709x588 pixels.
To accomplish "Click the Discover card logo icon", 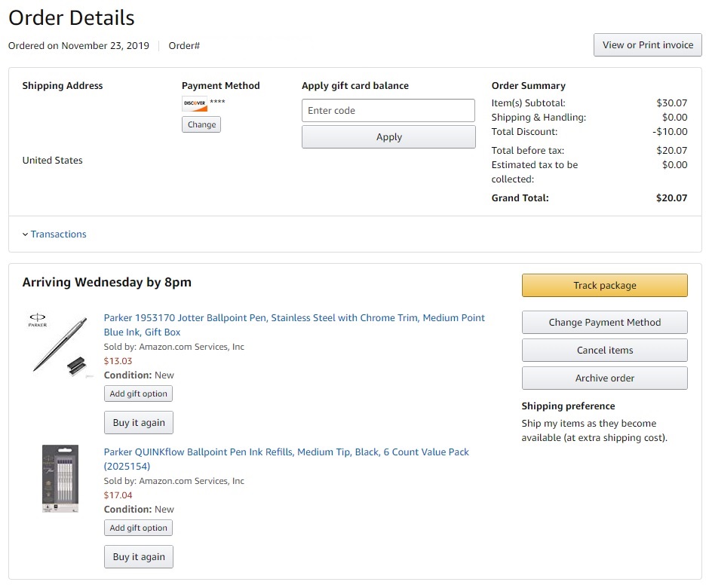I will [x=194, y=104].
